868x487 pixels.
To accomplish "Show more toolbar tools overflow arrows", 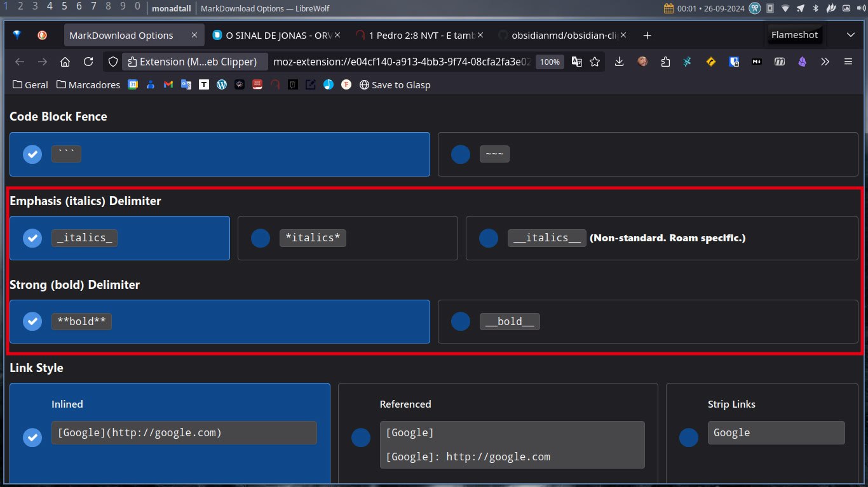I will 825,62.
